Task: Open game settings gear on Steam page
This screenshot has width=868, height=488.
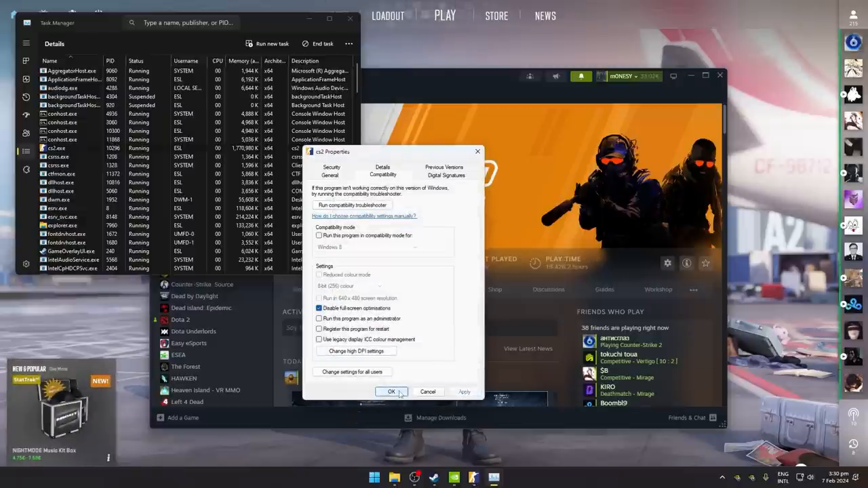Action: [667, 263]
